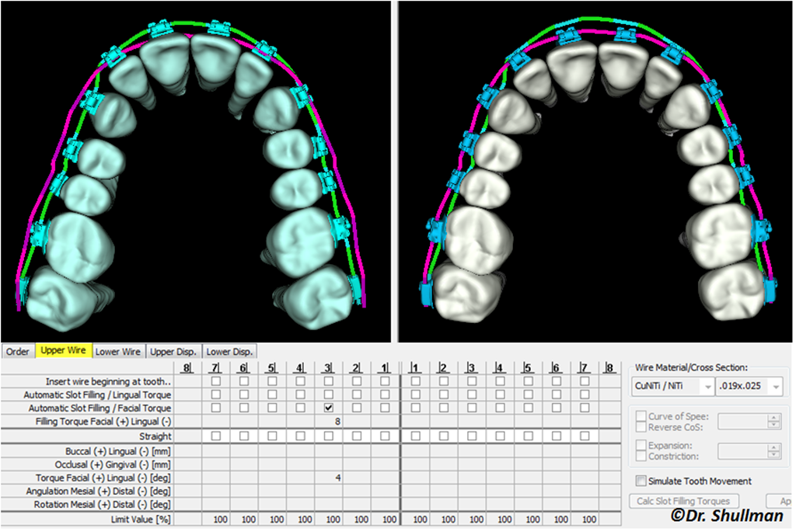Viewport: 796px width, 532px height.
Task: Click the |1 tooth column header
Action: point(415,367)
